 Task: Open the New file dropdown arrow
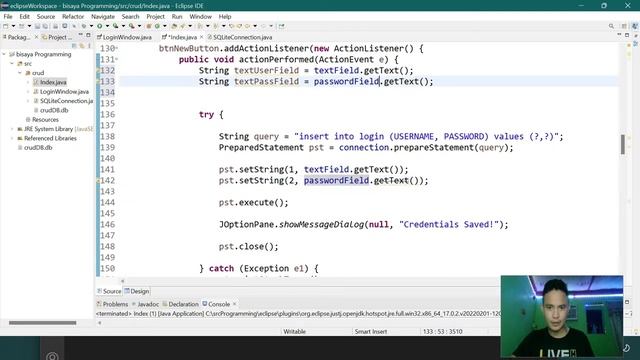13,26
